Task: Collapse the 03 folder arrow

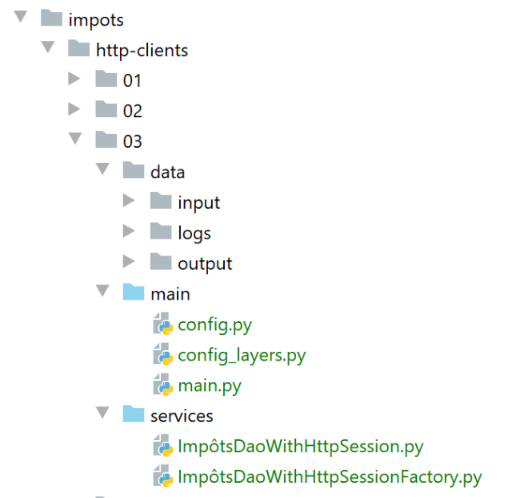Action: [75, 138]
